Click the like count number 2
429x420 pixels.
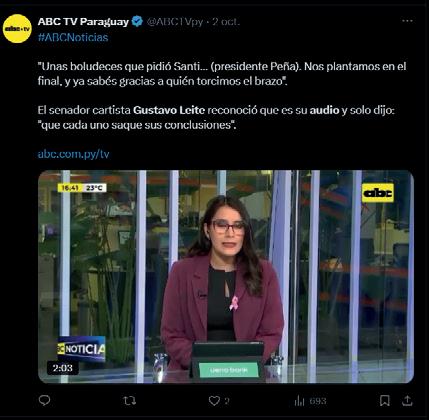pyautogui.click(x=227, y=401)
